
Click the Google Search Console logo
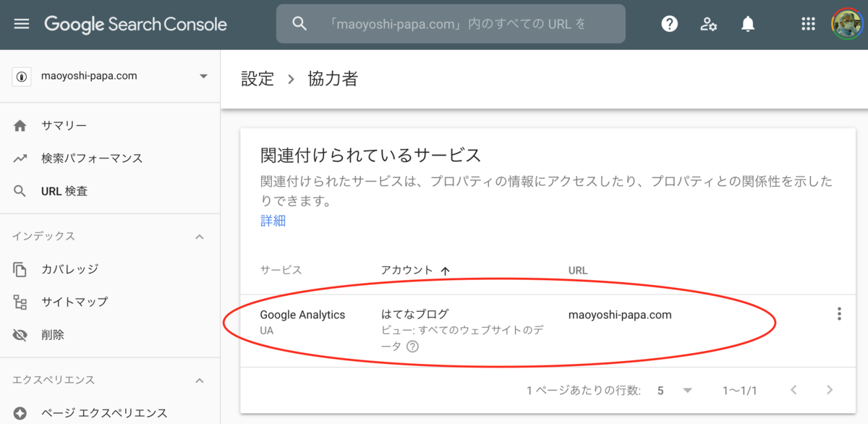tap(135, 24)
